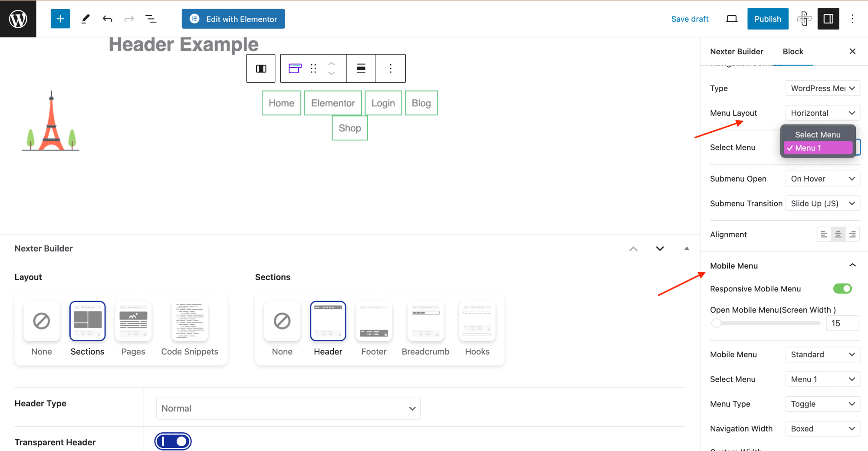Expand the Header Type dropdown

pos(288,409)
